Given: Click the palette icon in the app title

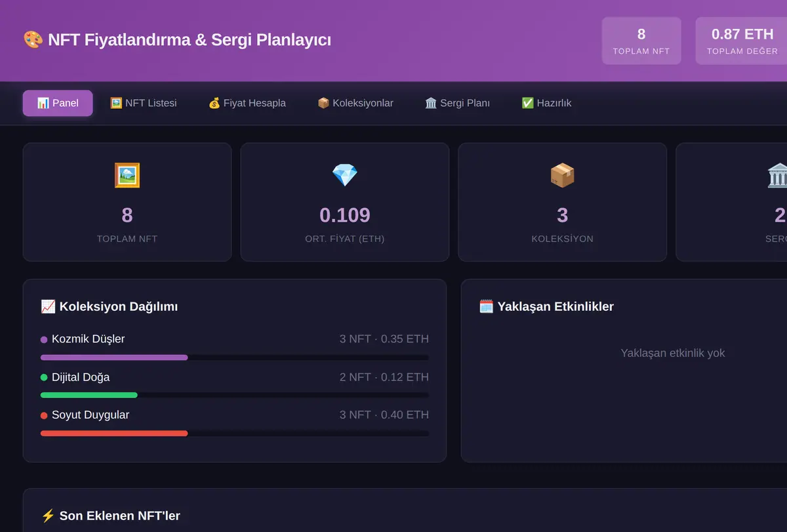Looking at the screenshot, I should (x=33, y=40).
